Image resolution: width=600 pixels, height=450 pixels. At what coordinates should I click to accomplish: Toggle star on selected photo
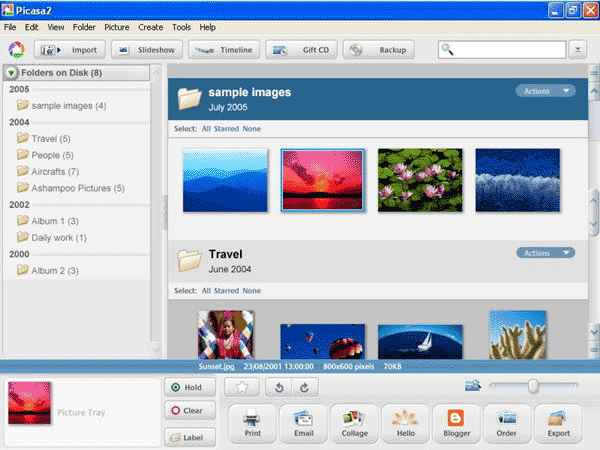[x=241, y=386]
